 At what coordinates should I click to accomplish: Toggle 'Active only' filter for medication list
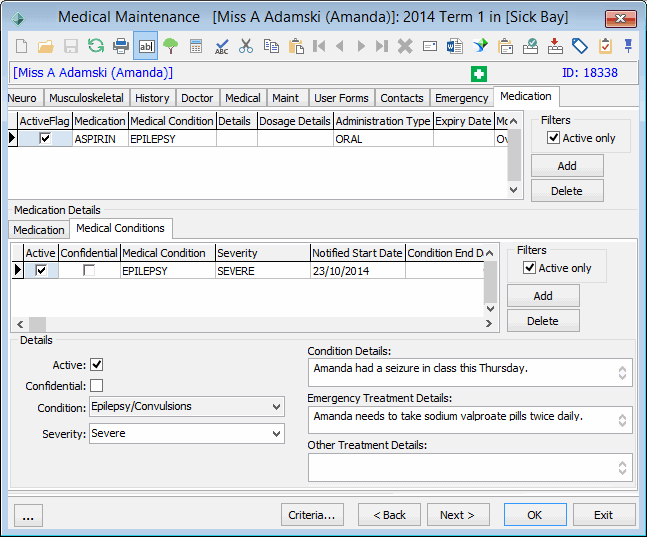tap(553, 137)
